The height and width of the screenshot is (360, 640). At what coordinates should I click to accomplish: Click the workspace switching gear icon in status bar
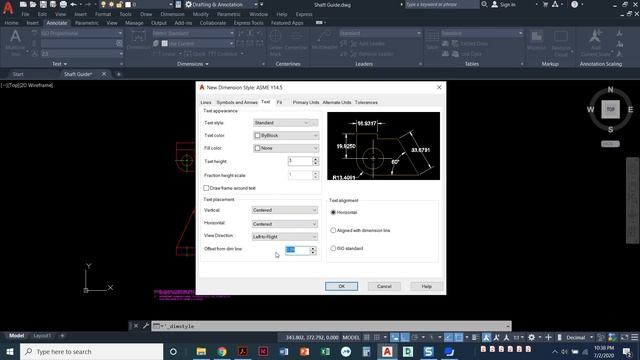[531, 337]
